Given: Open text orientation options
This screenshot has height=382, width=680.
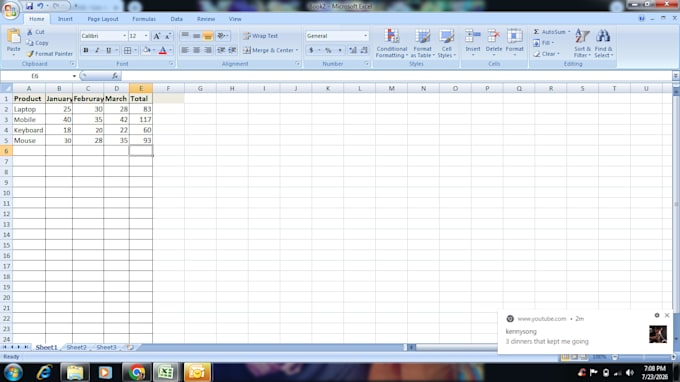Looking at the screenshot, I should click(x=222, y=36).
